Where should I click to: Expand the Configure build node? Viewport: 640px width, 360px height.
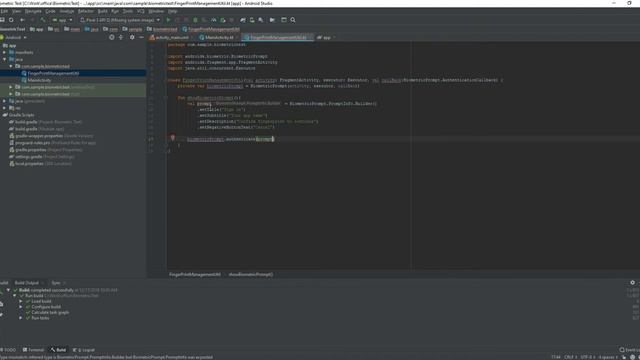click(x=21, y=307)
